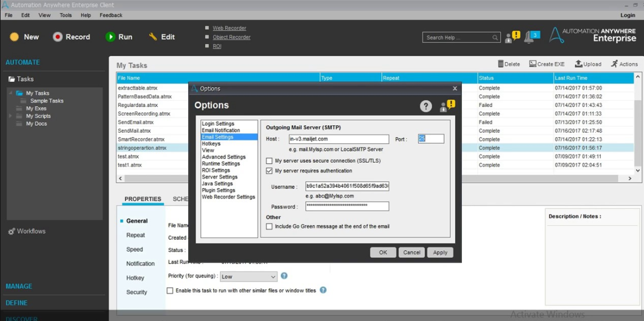Check Enable this task to run with similar files
The width and height of the screenshot is (644, 321).
pos(169,290)
